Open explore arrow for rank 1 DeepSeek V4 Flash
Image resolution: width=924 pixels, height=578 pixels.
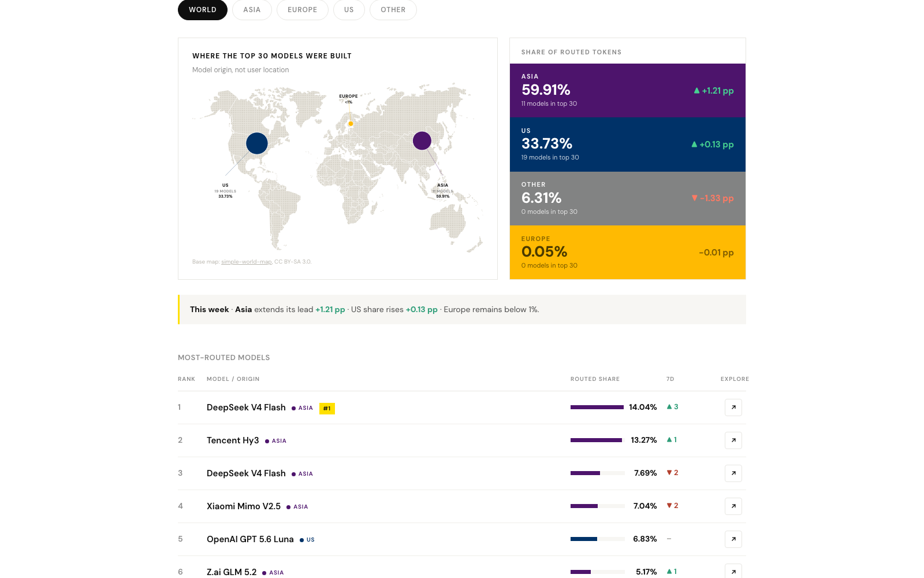click(x=733, y=407)
